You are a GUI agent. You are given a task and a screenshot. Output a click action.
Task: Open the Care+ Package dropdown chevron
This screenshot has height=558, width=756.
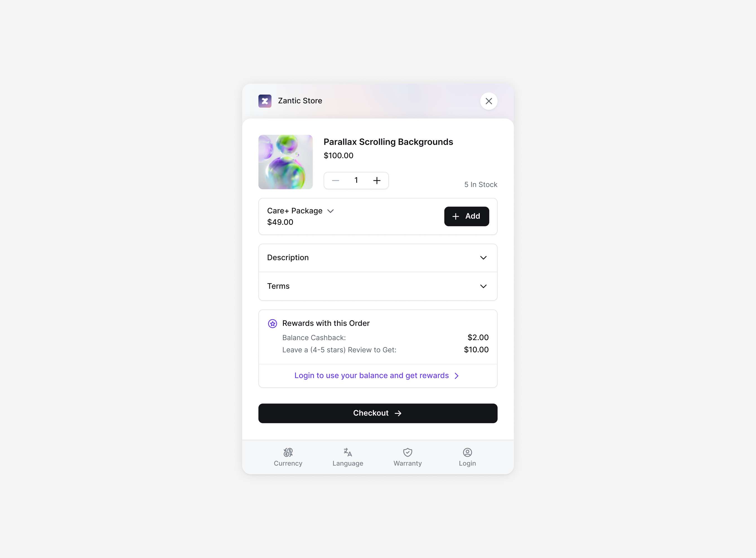(330, 211)
